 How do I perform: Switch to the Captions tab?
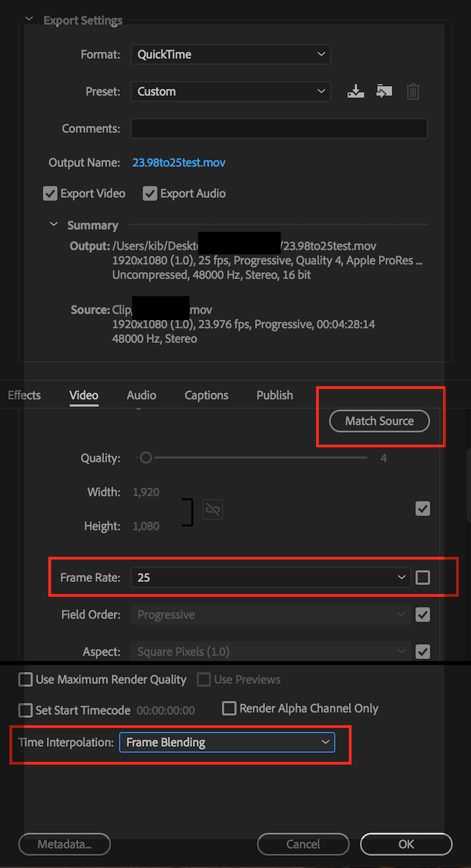coord(206,395)
